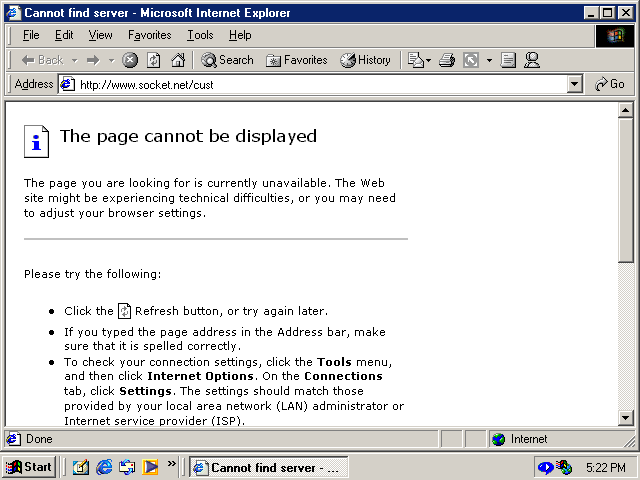Screen dimensions: 640x480
Task: Open the History toolbar button
Action: pos(365,60)
